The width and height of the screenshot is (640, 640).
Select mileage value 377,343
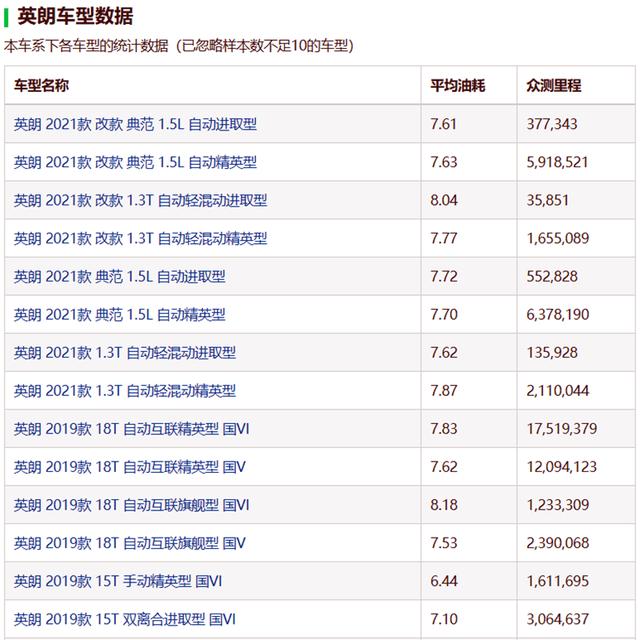(x=552, y=124)
